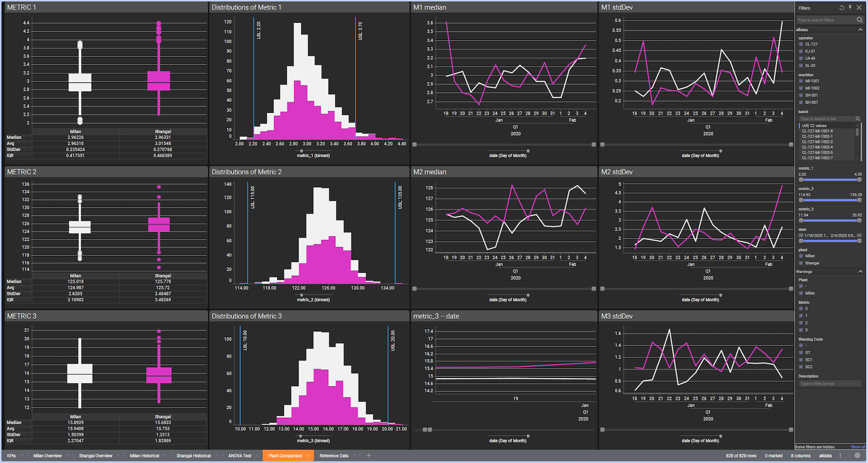Switch to the Shangai Overview tab
868x463 pixels.
point(95,456)
